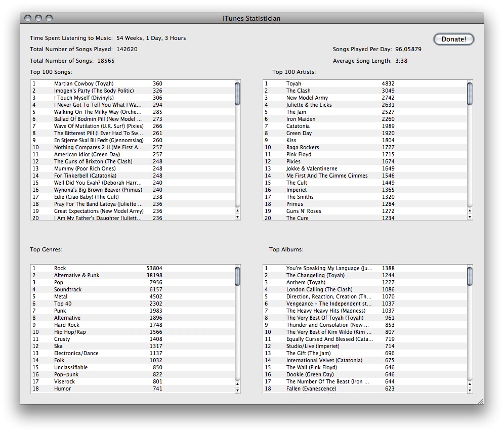Select the Rock genre row
This screenshot has height=432, width=504.
[x=133, y=268]
